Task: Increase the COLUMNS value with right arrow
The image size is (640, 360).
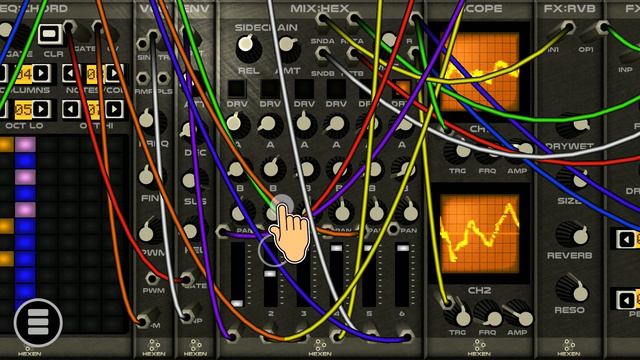Action: [x=41, y=73]
